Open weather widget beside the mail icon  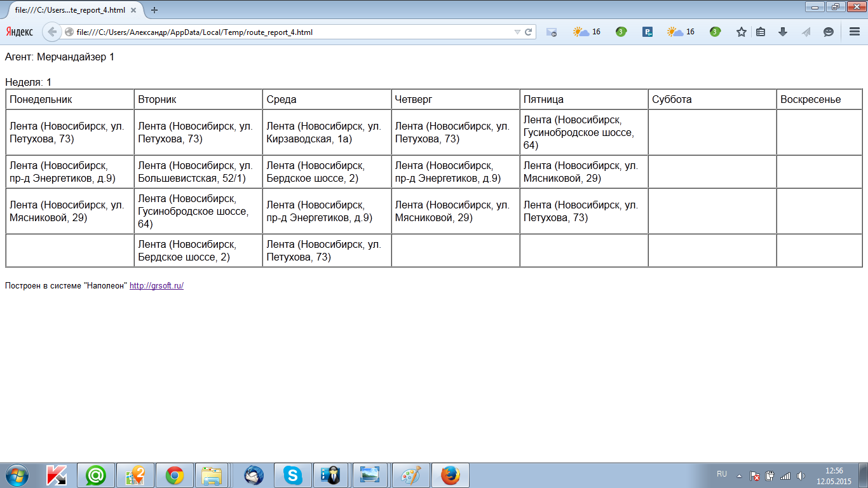pyautogui.click(x=587, y=32)
